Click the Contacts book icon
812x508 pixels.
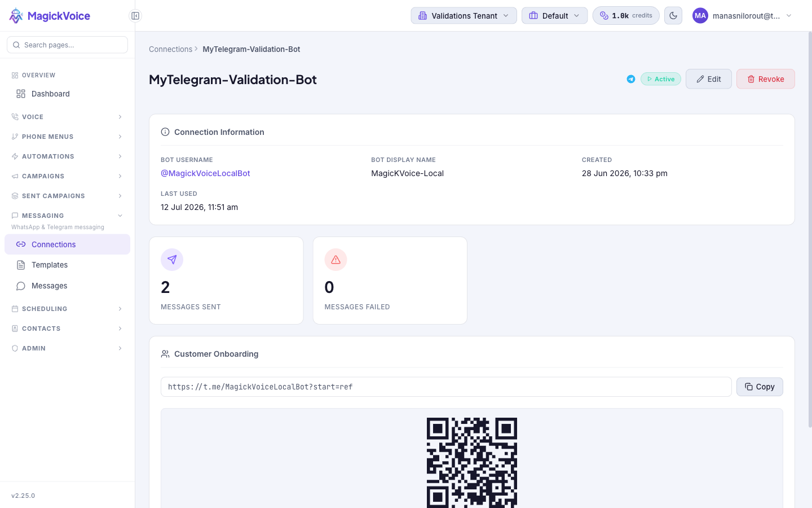coord(15,329)
